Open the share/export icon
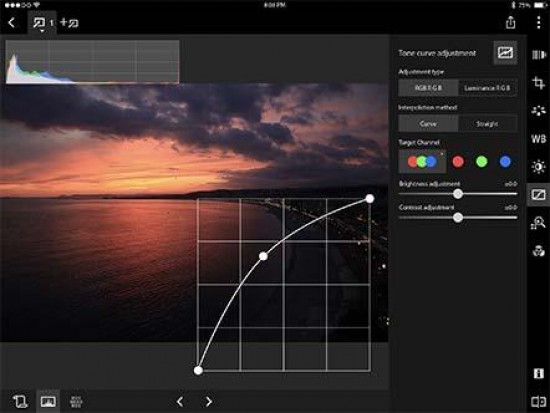Viewport: 550px width, 413px height. tap(510, 22)
